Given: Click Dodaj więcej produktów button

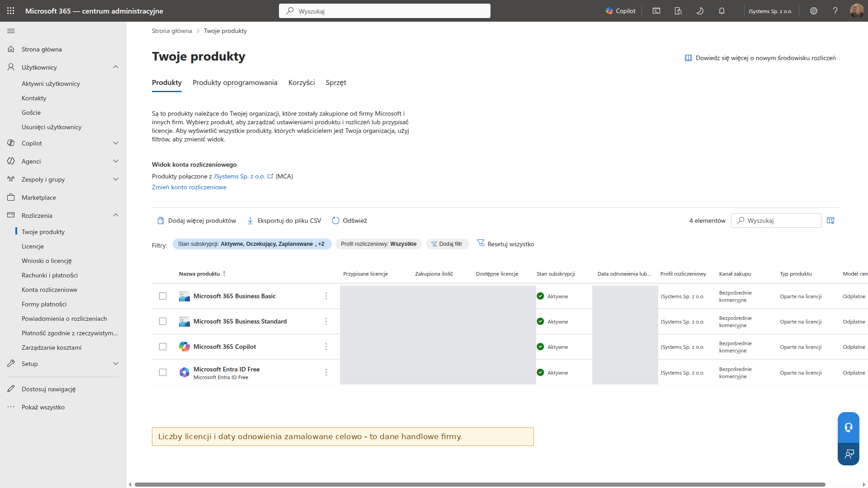Looking at the screenshot, I should tap(197, 221).
